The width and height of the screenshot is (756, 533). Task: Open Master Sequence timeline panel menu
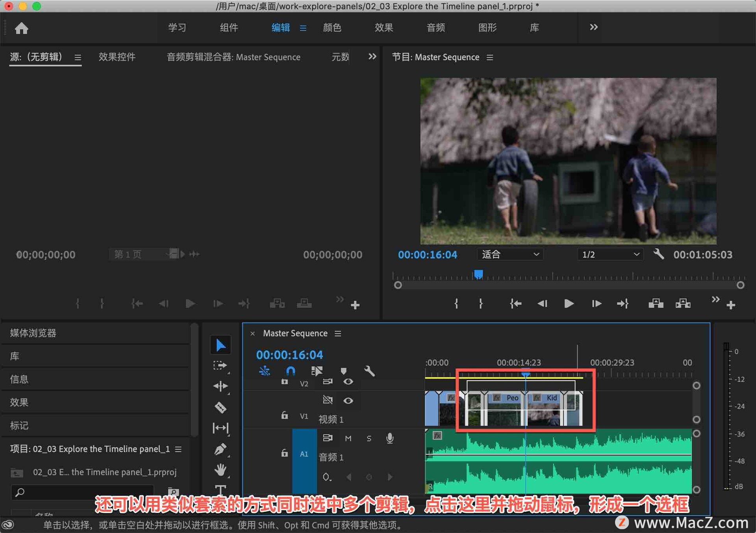(x=338, y=333)
